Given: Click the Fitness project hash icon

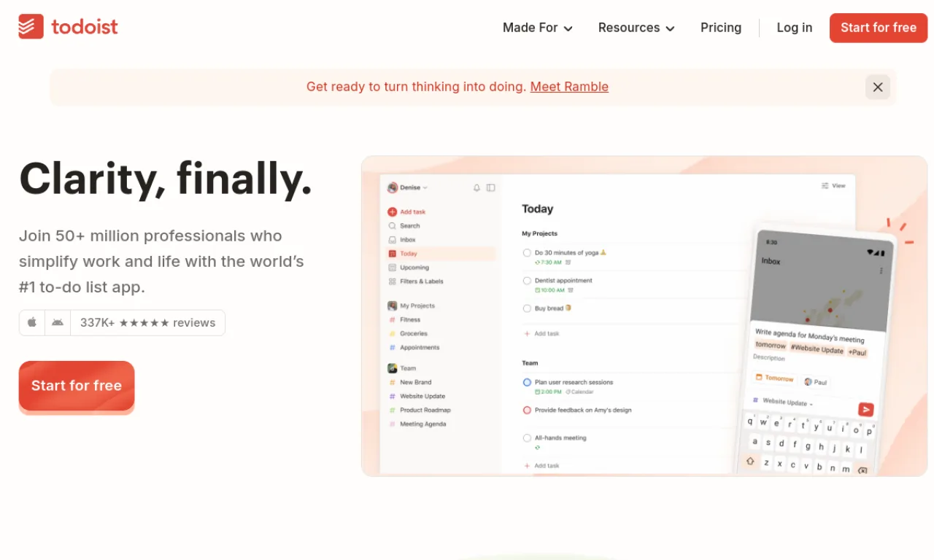Looking at the screenshot, I should tap(393, 319).
